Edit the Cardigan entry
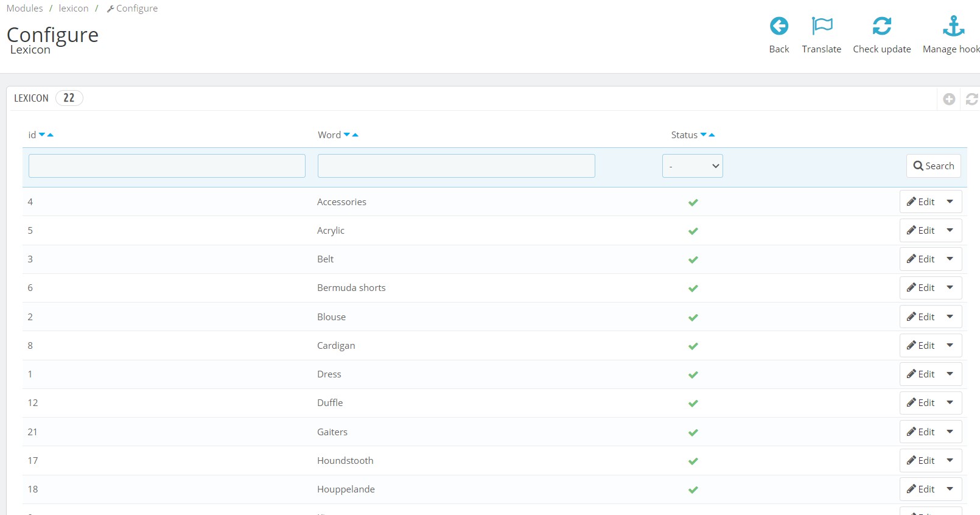The width and height of the screenshot is (980, 515). [x=920, y=345]
